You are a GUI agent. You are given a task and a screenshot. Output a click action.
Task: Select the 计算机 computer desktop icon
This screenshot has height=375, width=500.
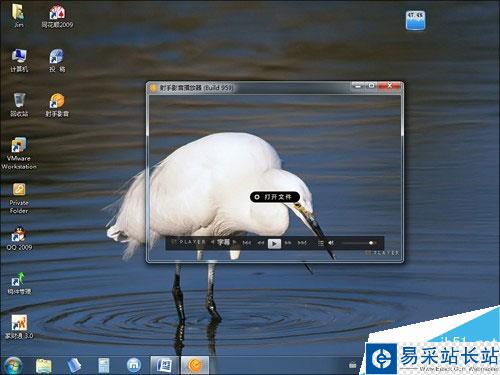point(19,60)
